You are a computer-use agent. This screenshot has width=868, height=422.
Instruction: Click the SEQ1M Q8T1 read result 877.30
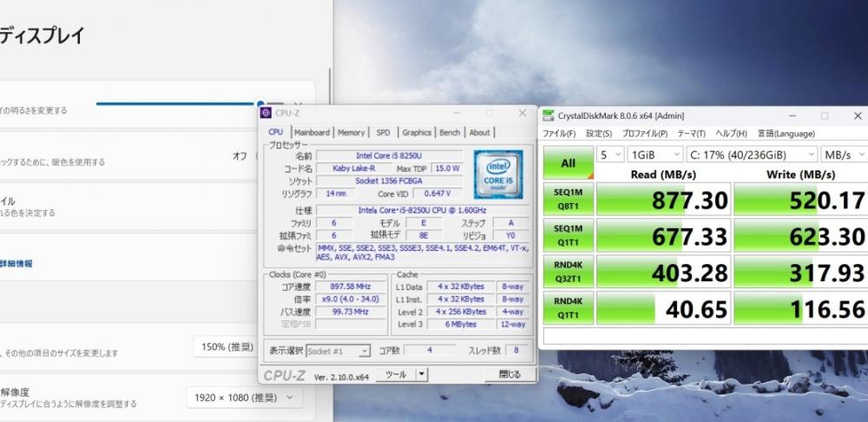pos(663,200)
